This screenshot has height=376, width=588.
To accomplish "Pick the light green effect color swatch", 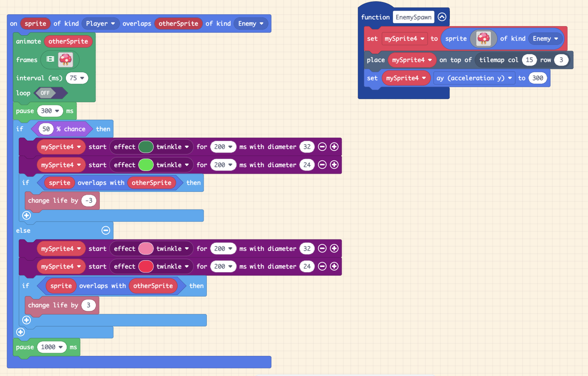I will 146,165.
